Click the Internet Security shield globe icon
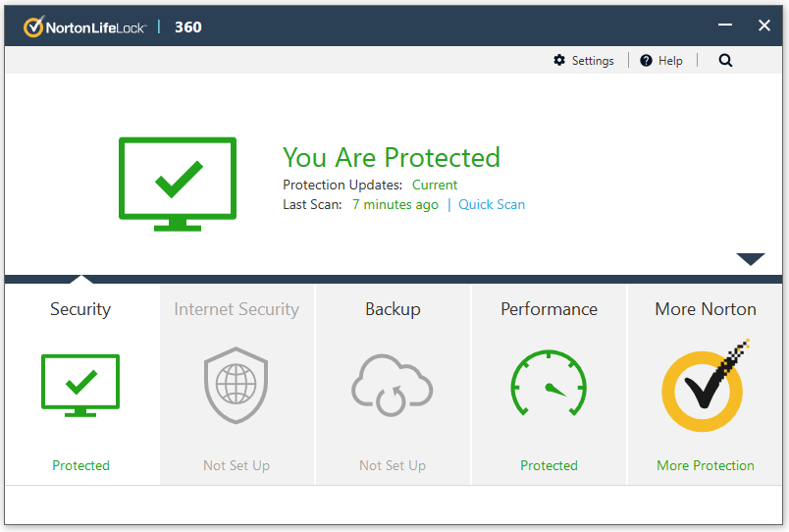This screenshot has height=532, width=789. point(236,386)
